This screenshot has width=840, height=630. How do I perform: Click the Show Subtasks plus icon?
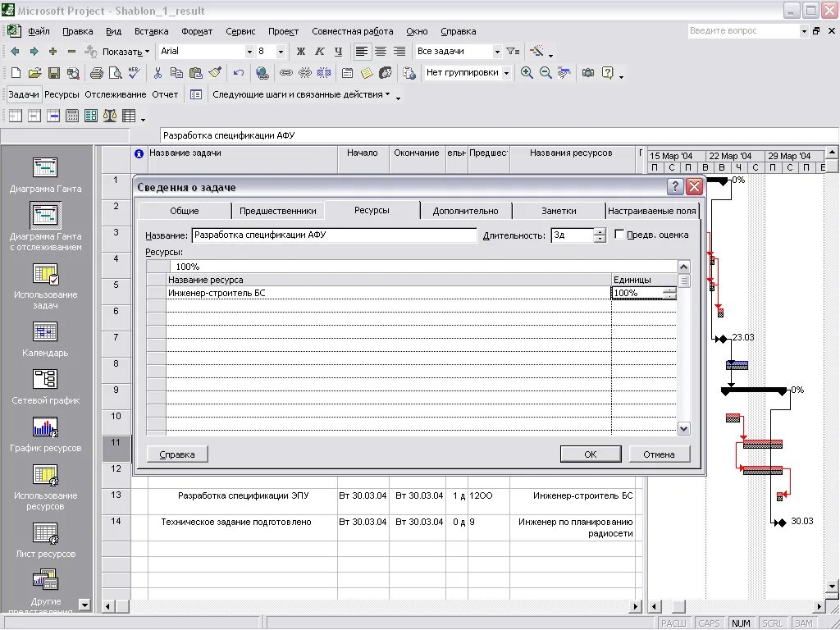(52, 52)
